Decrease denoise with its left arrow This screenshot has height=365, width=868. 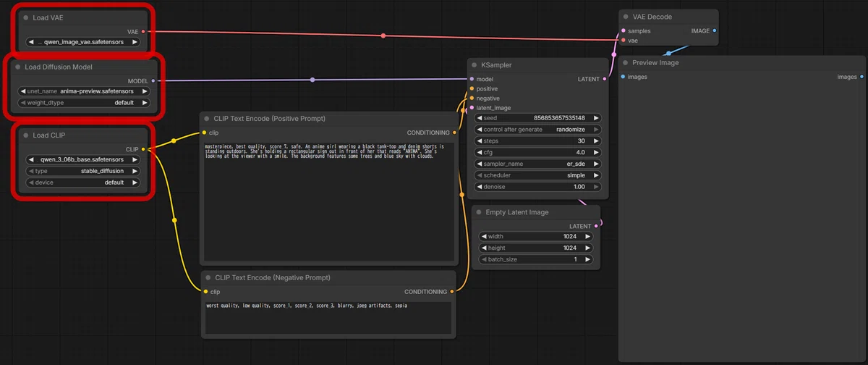click(x=480, y=187)
